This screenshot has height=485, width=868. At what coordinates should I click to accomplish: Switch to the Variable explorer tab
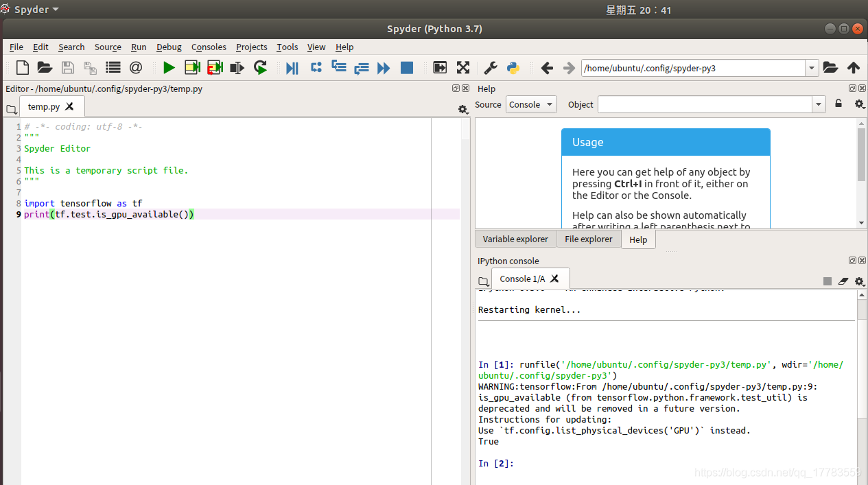pos(515,239)
